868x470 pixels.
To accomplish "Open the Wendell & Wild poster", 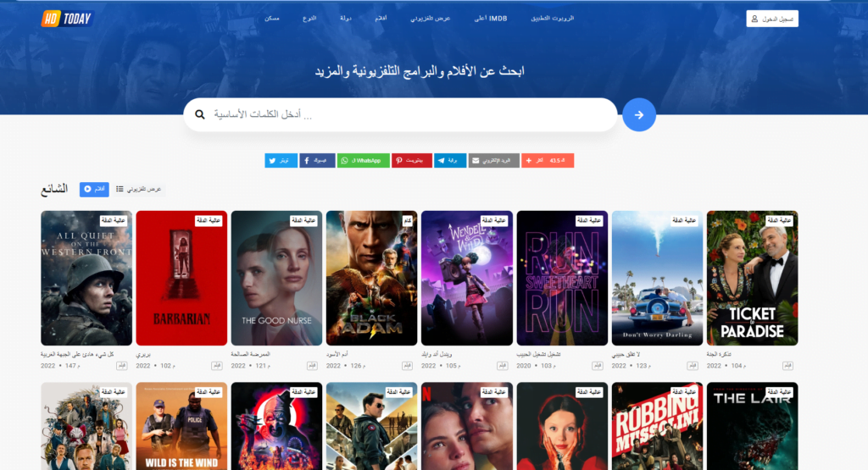I will click(467, 278).
